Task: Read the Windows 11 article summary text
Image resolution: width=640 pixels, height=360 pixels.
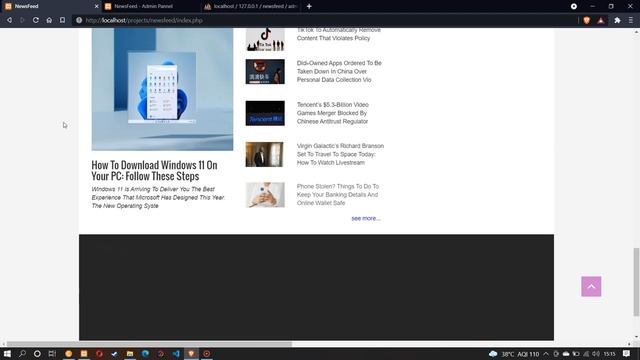Action: (x=158, y=198)
